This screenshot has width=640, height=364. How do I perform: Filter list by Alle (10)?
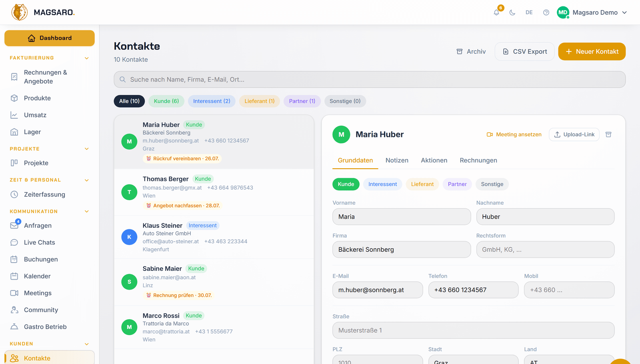(x=129, y=101)
